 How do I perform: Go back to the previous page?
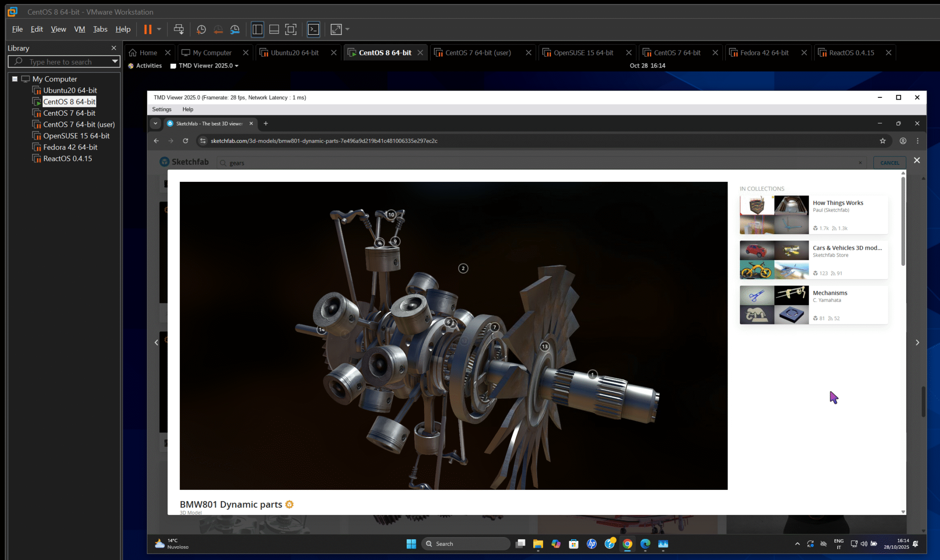(x=157, y=141)
